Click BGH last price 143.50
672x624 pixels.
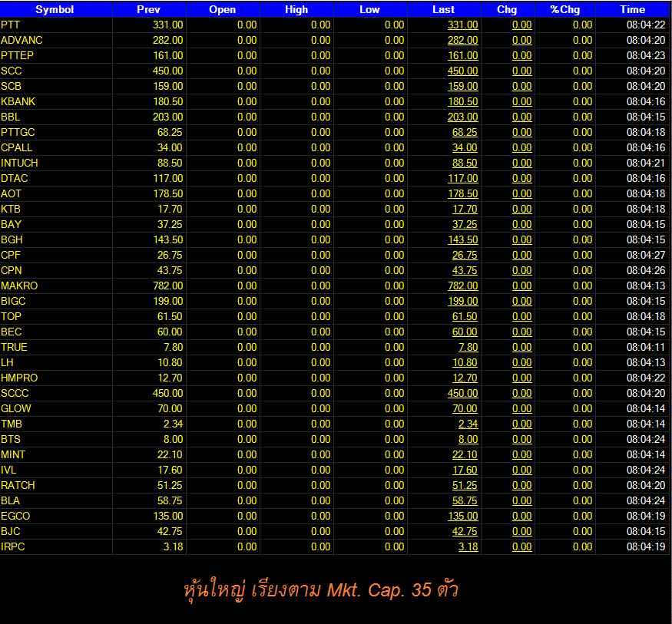(462, 240)
